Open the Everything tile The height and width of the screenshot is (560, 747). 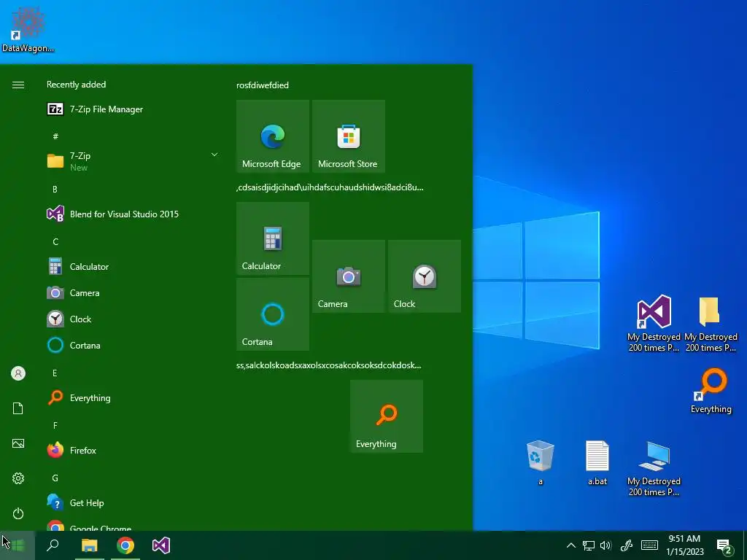click(x=387, y=416)
